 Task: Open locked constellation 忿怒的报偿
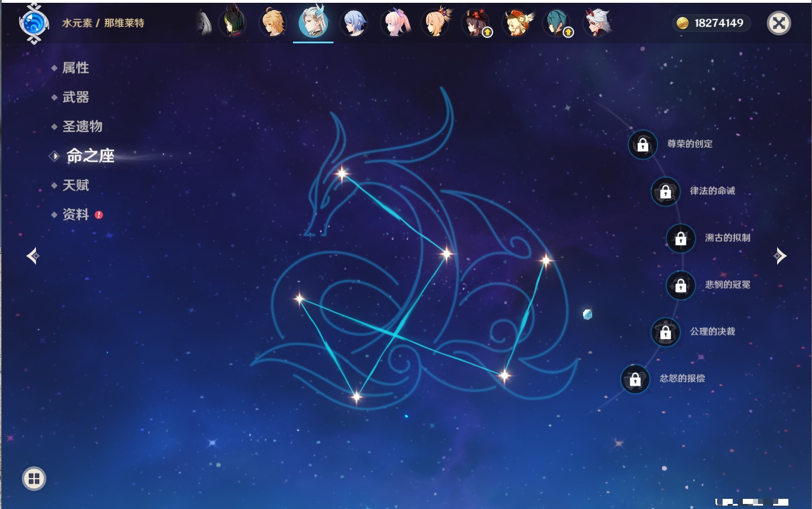coord(635,379)
